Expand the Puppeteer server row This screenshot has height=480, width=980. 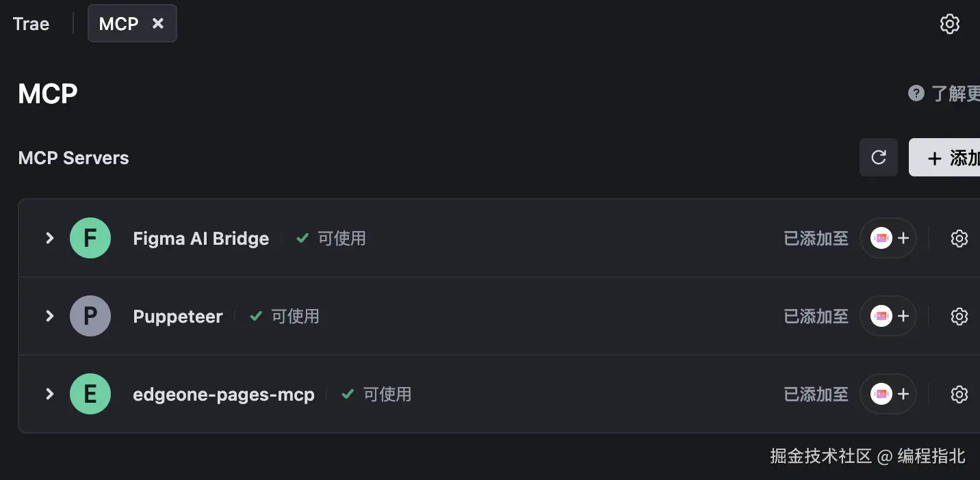49,316
